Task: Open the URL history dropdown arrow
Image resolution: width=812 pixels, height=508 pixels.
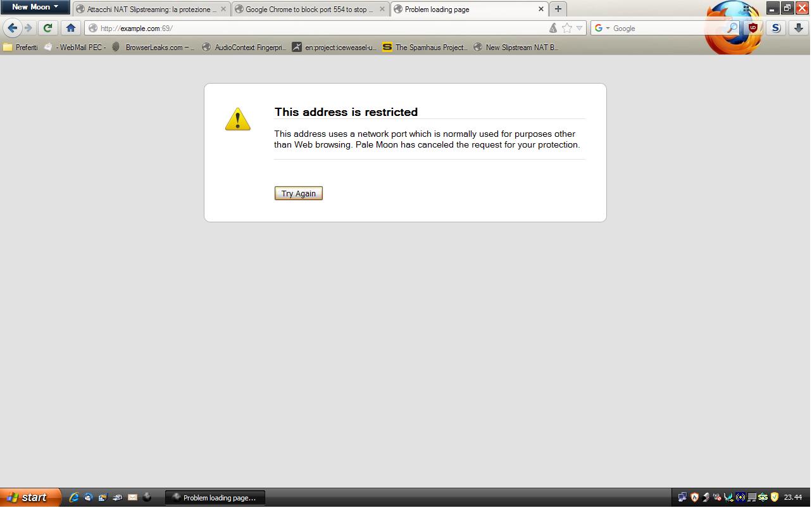Action: click(x=579, y=28)
